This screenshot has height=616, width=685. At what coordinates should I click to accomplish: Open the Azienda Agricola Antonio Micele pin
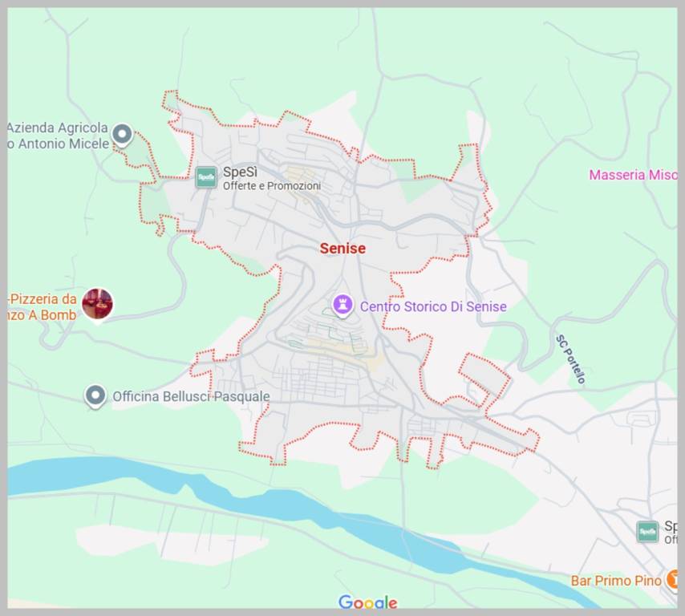coord(122,135)
